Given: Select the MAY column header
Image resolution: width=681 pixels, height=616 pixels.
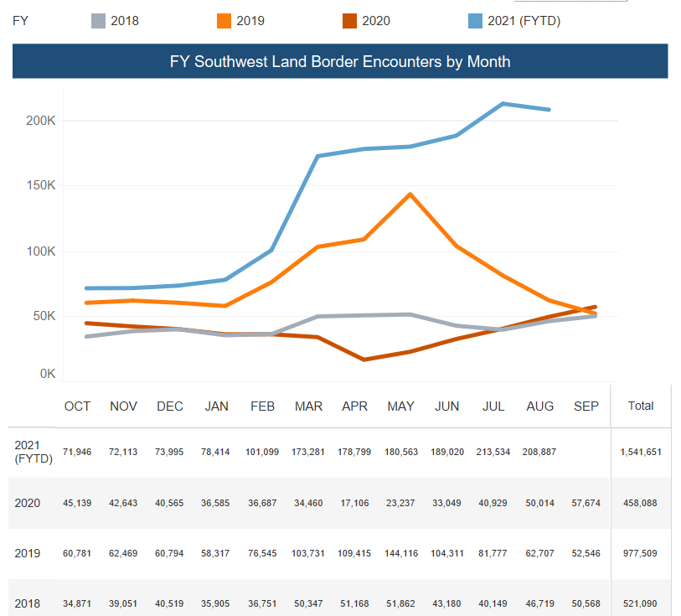Looking at the screenshot, I should (401, 406).
